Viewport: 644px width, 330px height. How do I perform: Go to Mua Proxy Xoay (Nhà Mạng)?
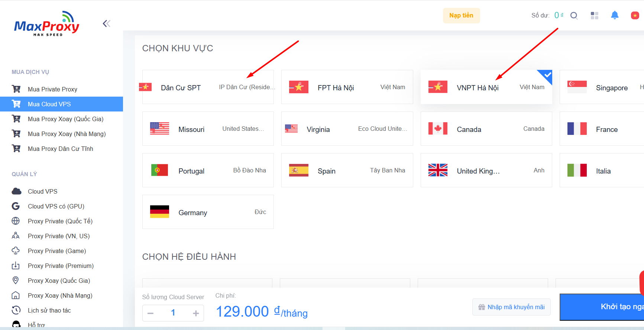[x=62, y=134]
